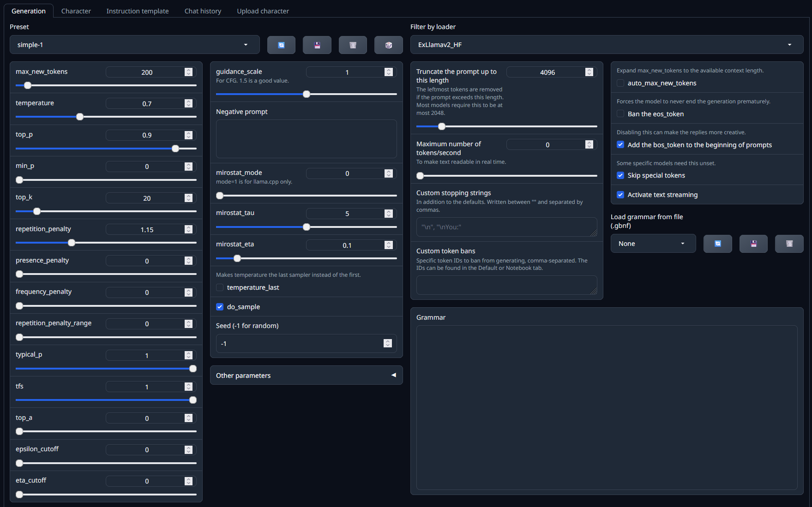Expand the Other parameters section
812x507 pixels.
point(306,376)
